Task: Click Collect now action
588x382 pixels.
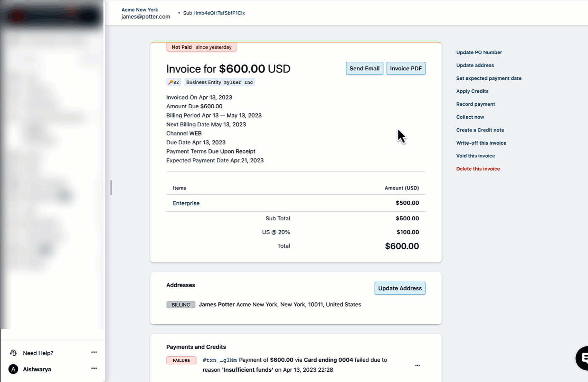Action: point(470,117)
